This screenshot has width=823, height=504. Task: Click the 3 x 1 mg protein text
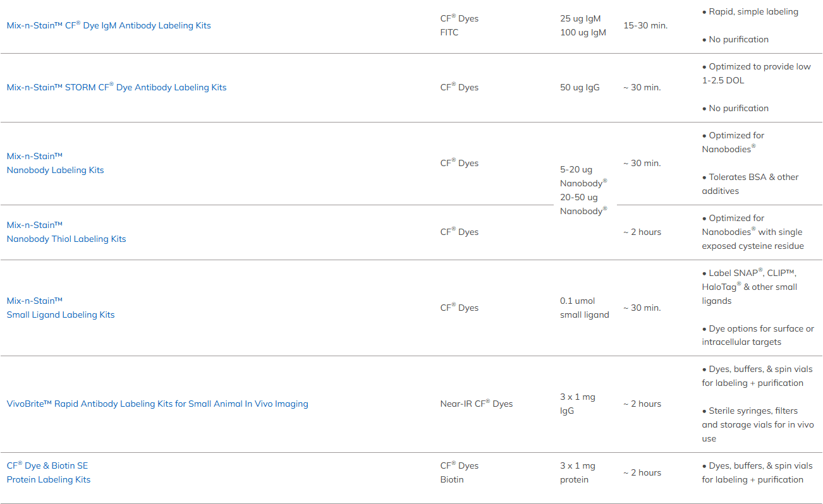click(577, 472)
